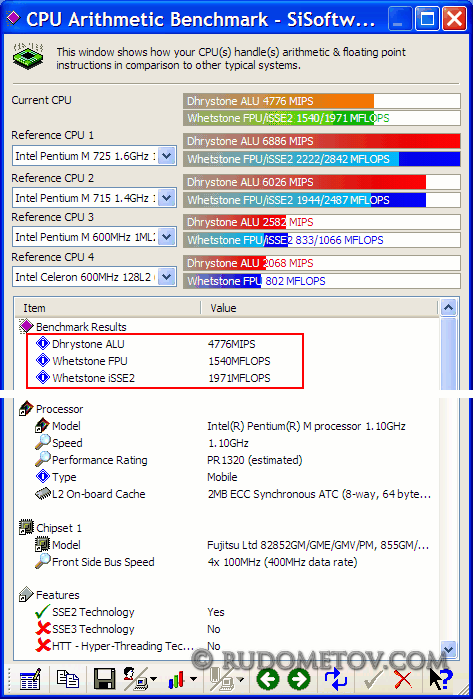Click the disabled grey computer toolbar icon
The width and height of the screenshot is (475, 700).
222,679
